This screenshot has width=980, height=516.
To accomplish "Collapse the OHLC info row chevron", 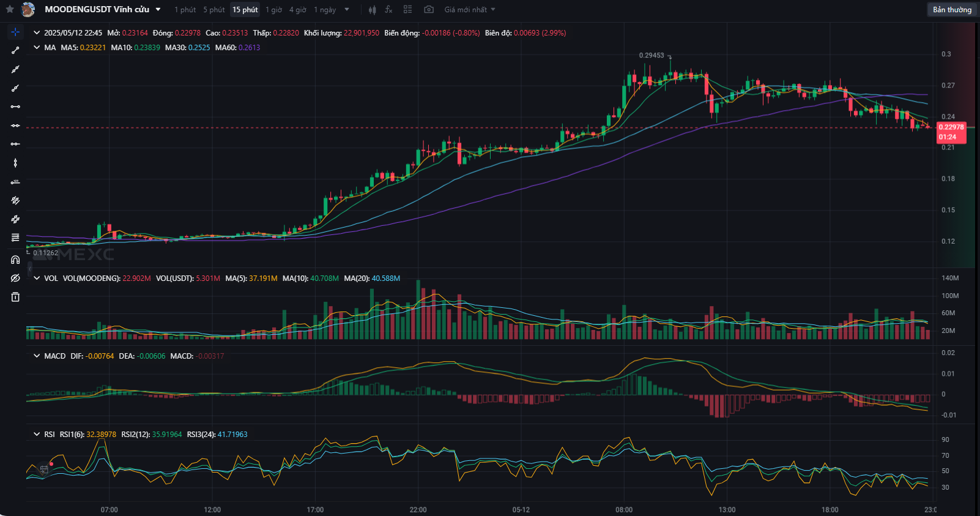I will coord(37,33).
